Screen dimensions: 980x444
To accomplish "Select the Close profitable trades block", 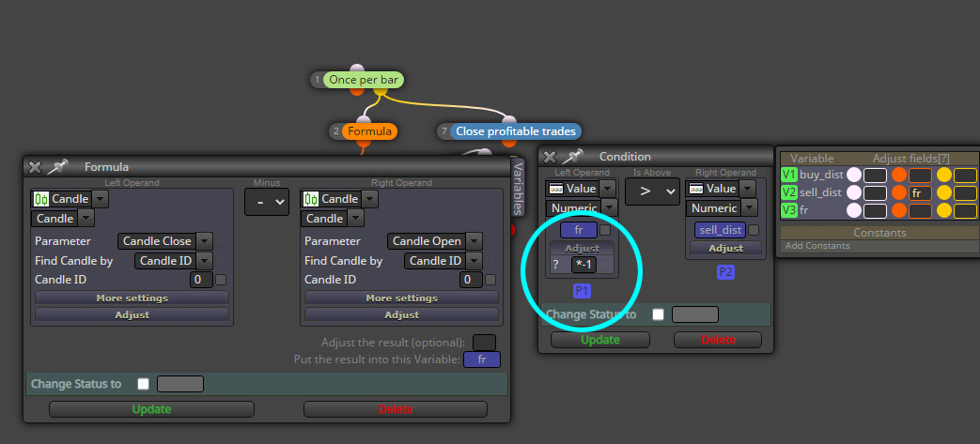I will tap(516, 131).
